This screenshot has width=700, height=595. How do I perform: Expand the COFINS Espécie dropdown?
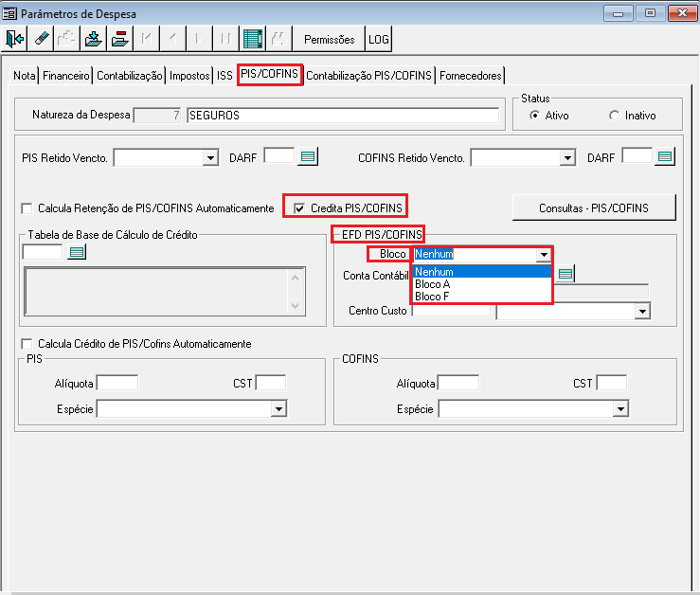620,408
